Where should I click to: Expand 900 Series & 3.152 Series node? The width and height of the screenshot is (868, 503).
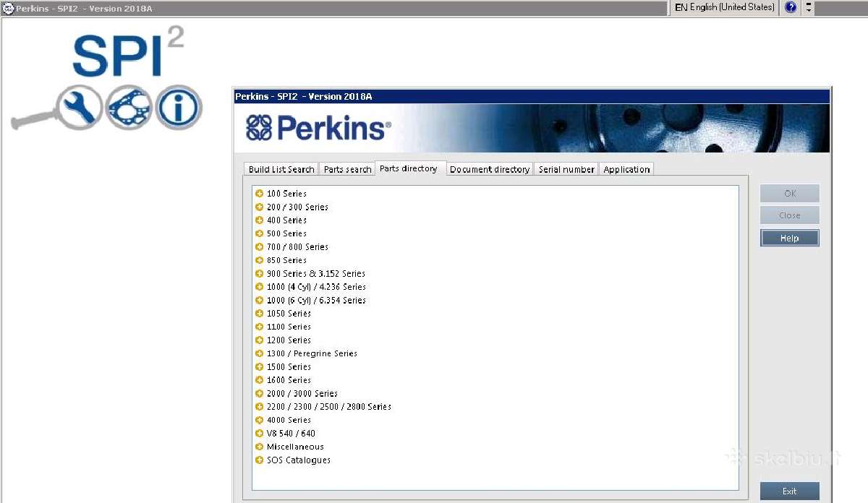[x=260, y=274]
